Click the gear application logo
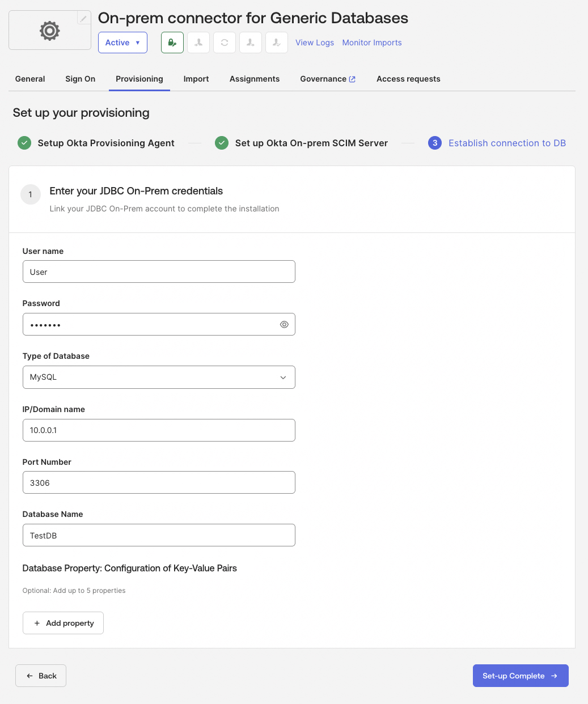This screenshot has height=704, width=588. [49, 31]
